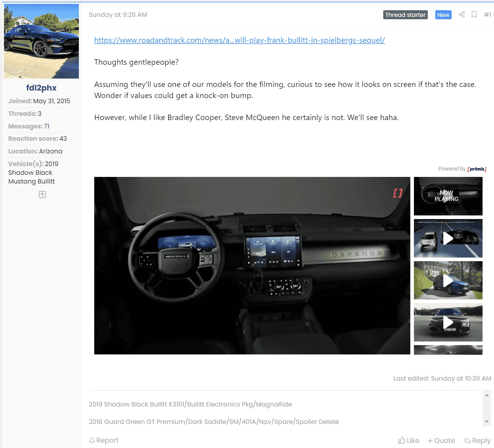
Task: Select the Now Playing video thumbnail
Action: [x=448, y=196]
